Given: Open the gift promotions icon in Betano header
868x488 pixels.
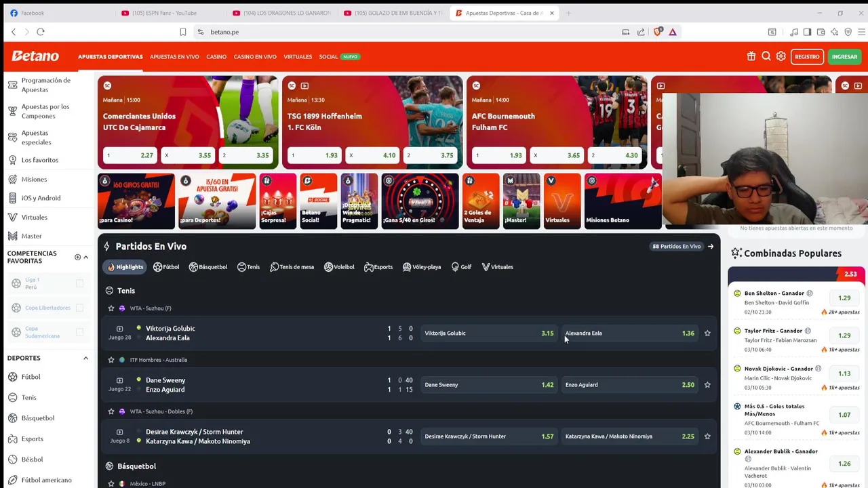Looking at the screenshot, I should coord(751,56).
